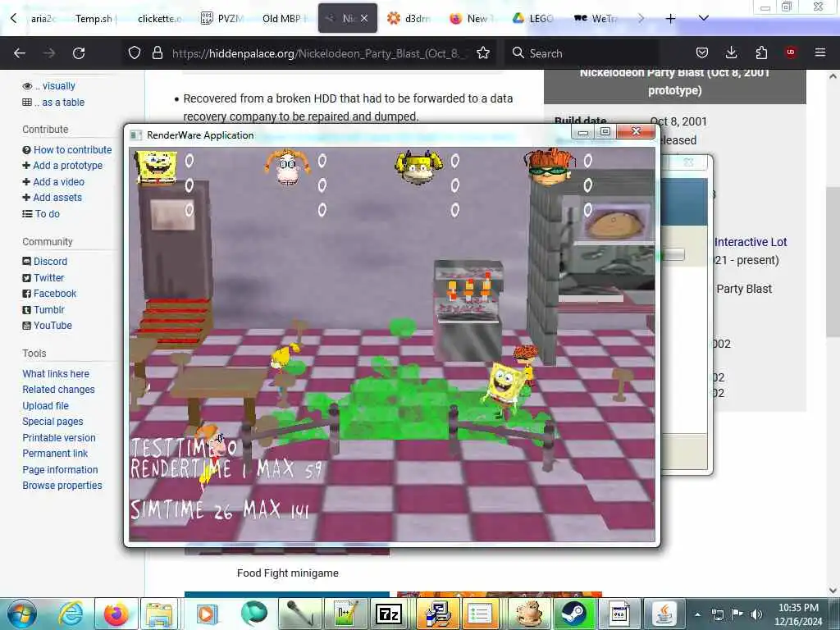Open the tracking protection shield icon
The image size is (840, 630).
135,52
